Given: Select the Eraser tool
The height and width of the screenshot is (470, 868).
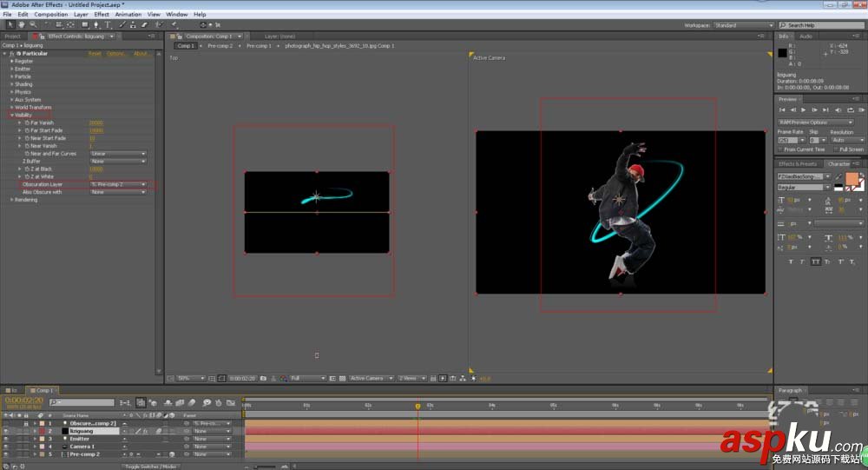Looking at the screenshot, I should point(144,25).
